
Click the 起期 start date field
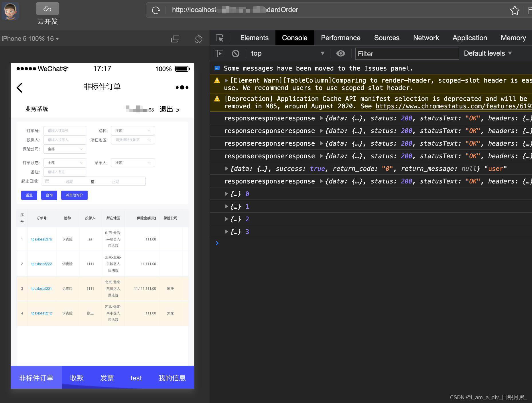(70, 182)
